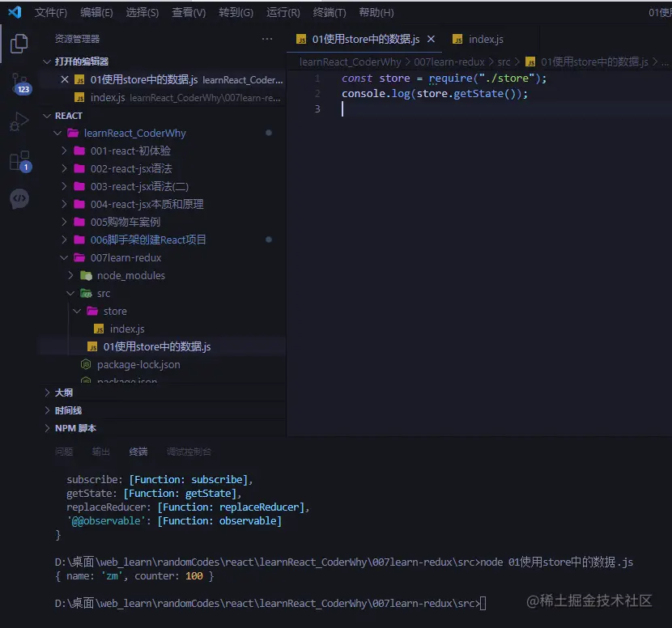
Task: Expand the 002-react-jsx语法 folder
Action: pos(64,169)
